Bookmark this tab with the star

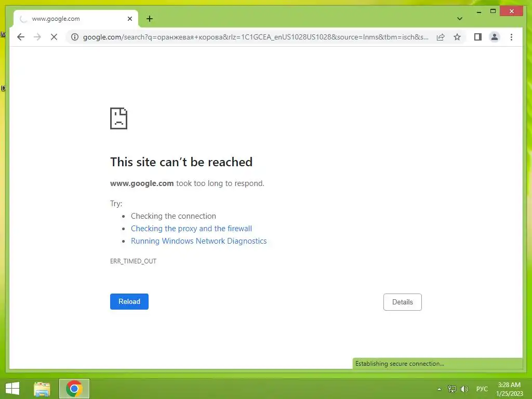click(457, 37)
